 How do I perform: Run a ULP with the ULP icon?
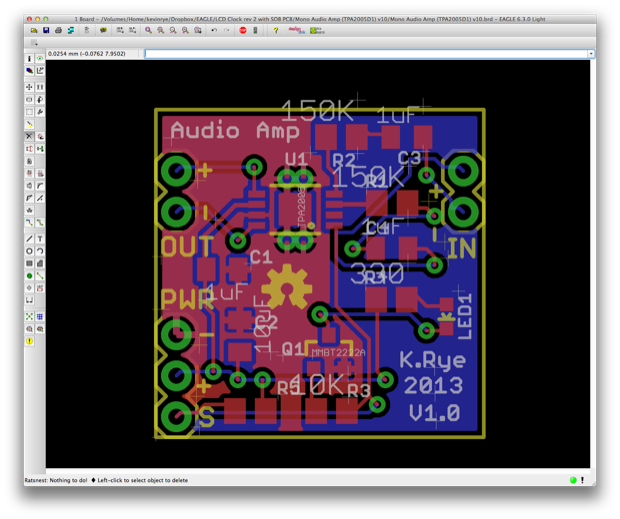132,30
